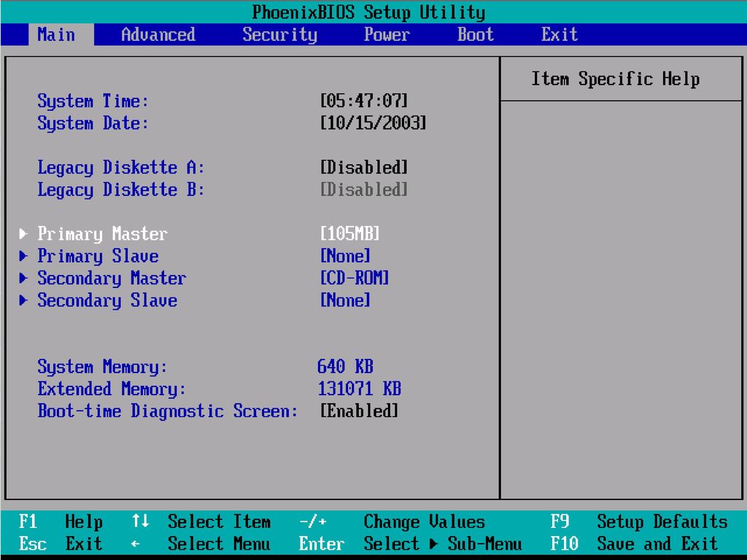747x560 pixels.
Task: Select the Primary Slave entry
Action: pos(98,256)
